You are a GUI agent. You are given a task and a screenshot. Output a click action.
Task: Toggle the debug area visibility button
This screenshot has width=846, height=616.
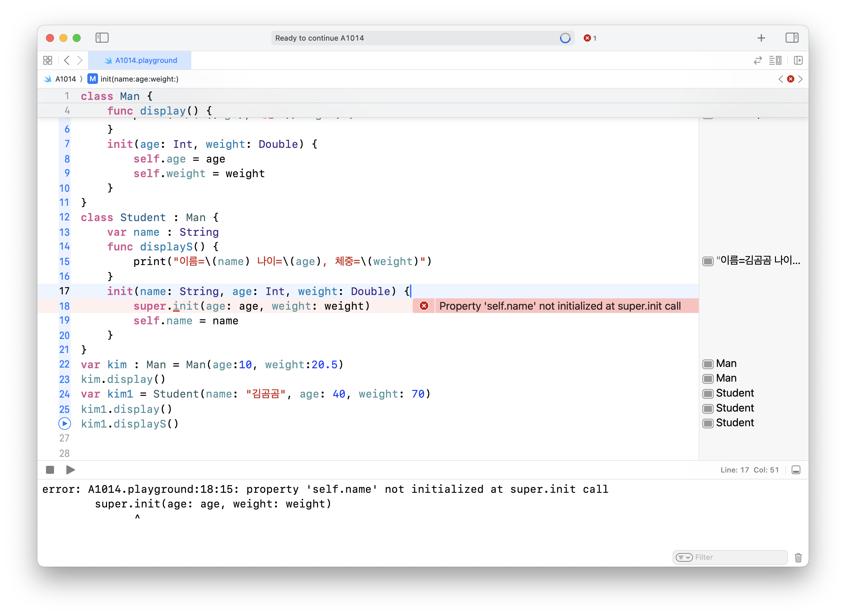tap(796, 470)
